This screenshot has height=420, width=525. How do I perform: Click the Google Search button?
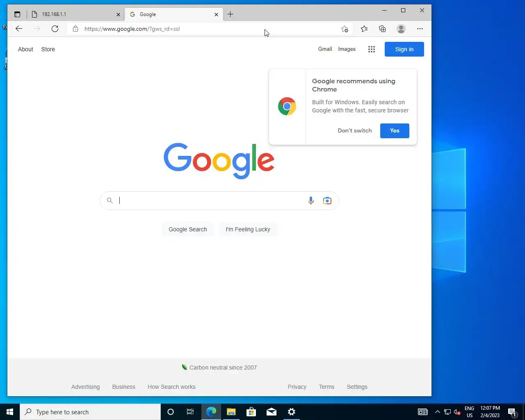(x=188, y=229)
